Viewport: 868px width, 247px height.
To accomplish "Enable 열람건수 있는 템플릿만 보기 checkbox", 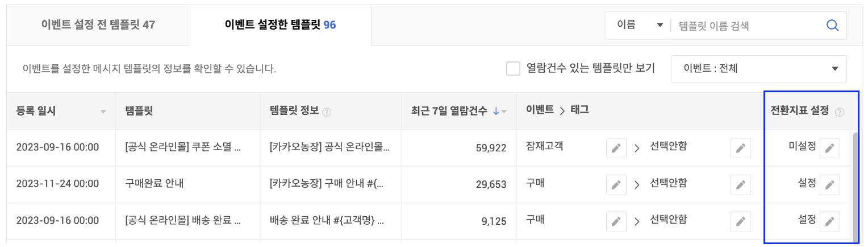I will pos(514,69).
